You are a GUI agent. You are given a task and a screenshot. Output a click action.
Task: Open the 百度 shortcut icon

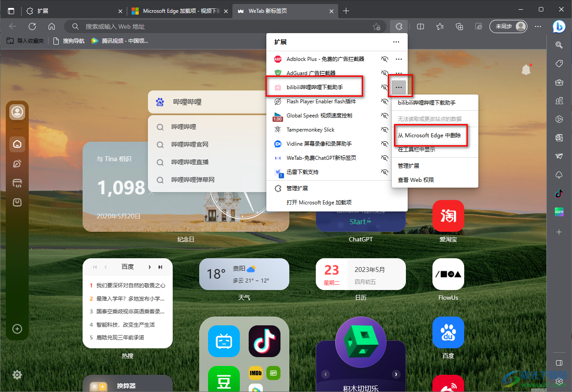tap(448, 332)
